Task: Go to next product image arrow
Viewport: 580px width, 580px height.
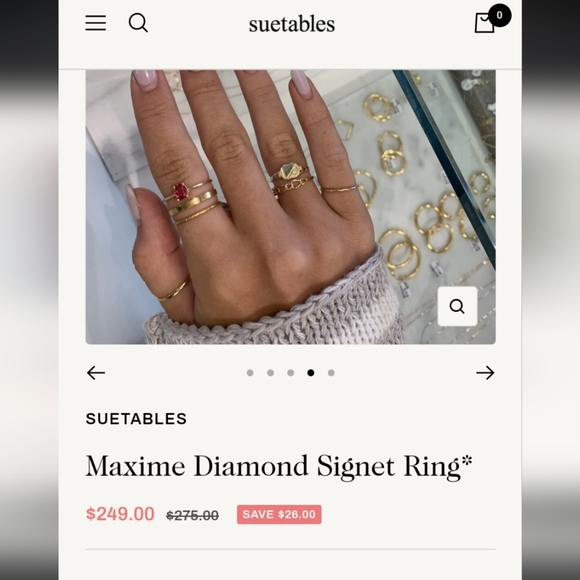Action: pyautogui.click(x=485, y=372)
